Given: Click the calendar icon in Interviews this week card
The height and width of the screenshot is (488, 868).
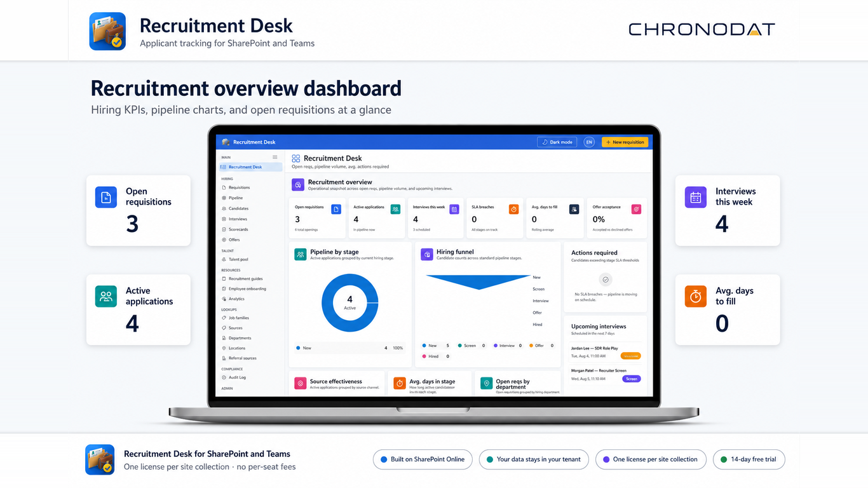Looking at the screenshot, I should click(x=454, y=209).
